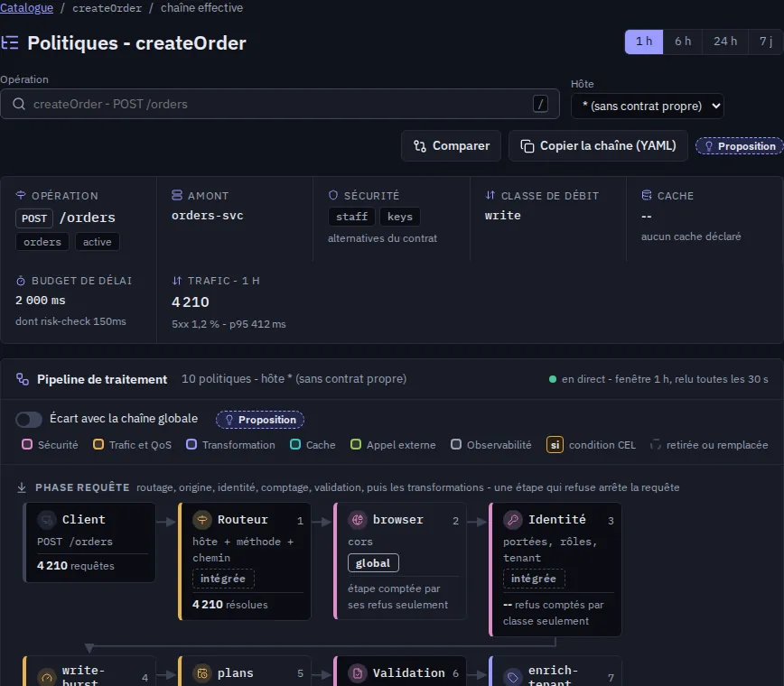Click the Proposition badge beside Écart toggle
The width and height of the screenshot is (784, 686).
(260, 420)
